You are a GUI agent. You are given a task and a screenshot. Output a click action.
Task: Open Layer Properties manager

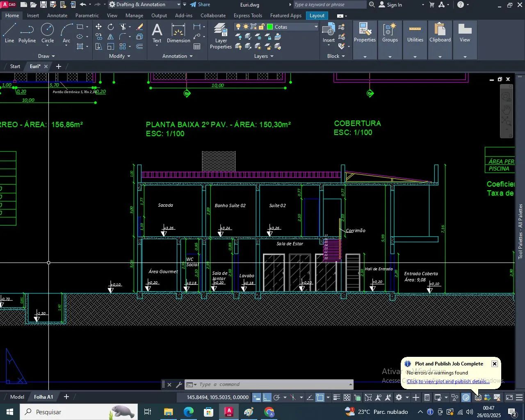coord(221,36)
